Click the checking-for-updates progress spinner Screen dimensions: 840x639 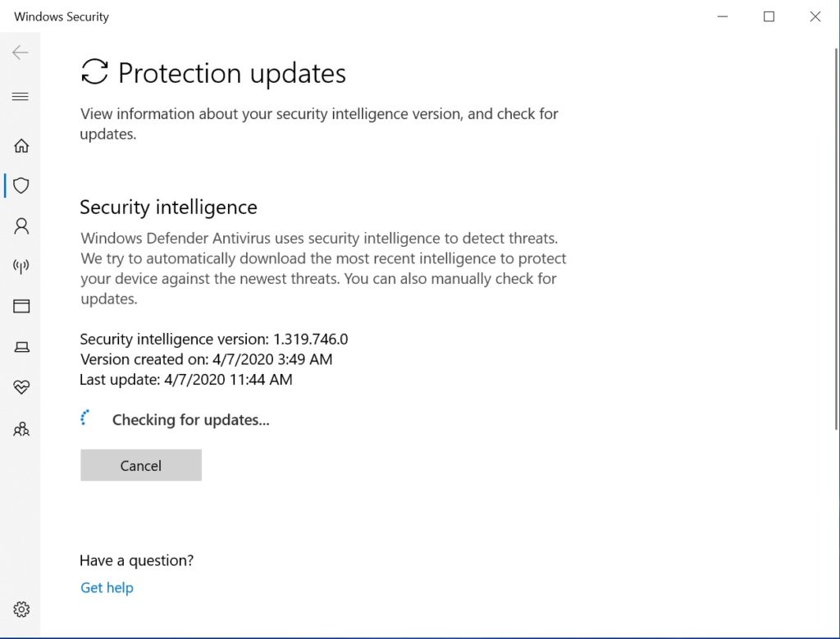pyautogui.click(x=85, y=417)
